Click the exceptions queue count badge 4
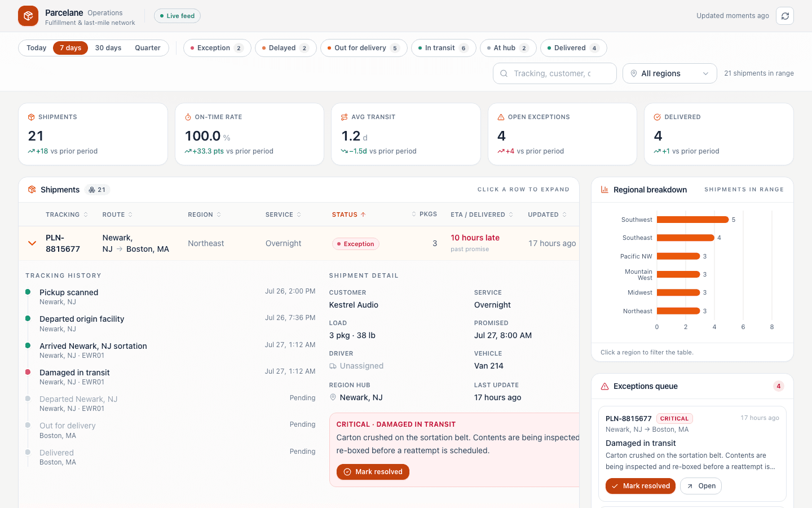 pyautogui.click(x=779, y=386)
